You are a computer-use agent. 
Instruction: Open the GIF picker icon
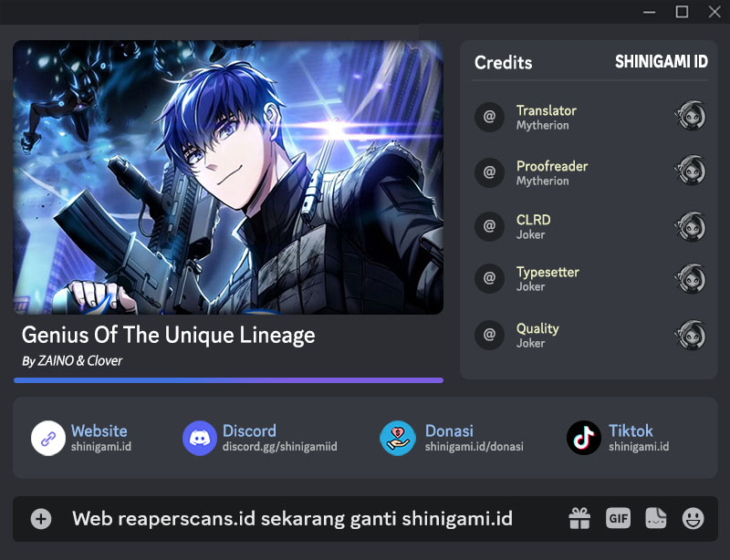619,518
